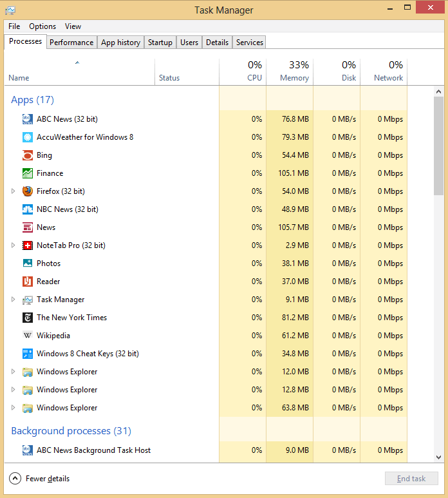This screenshot has height=498, width=448.
Task: Click the scrollbar up arrow
Action: click(x=438, y=91)
